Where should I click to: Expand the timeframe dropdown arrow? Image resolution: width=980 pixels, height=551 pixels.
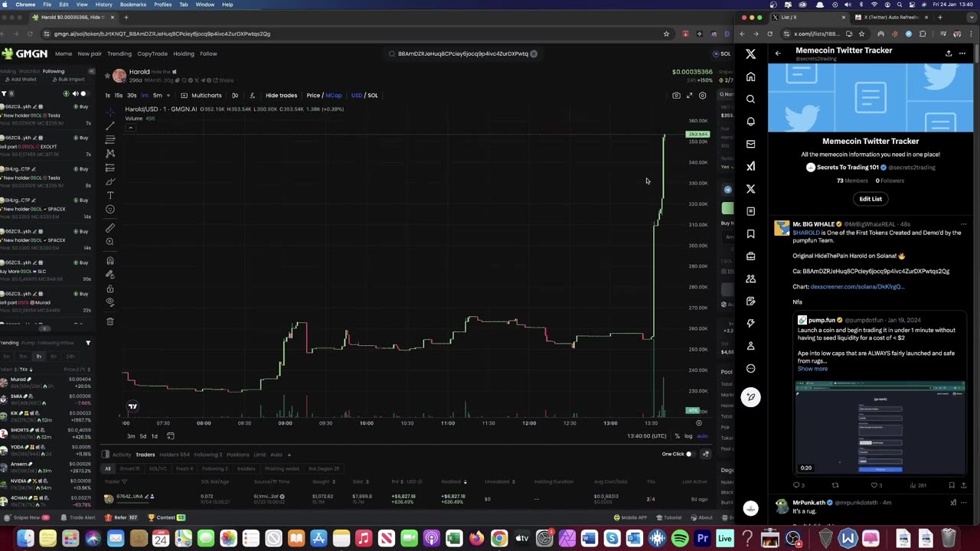coord(169,96)
